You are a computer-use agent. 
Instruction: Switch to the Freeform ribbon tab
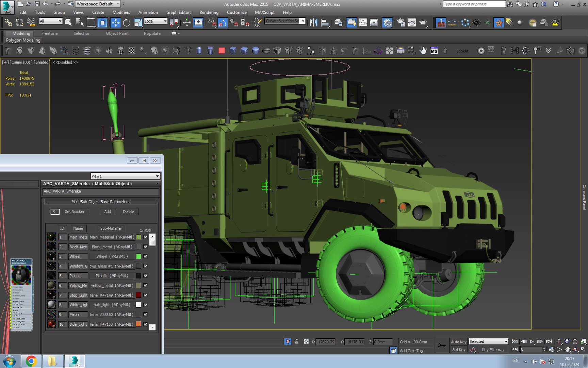(50, 33)
